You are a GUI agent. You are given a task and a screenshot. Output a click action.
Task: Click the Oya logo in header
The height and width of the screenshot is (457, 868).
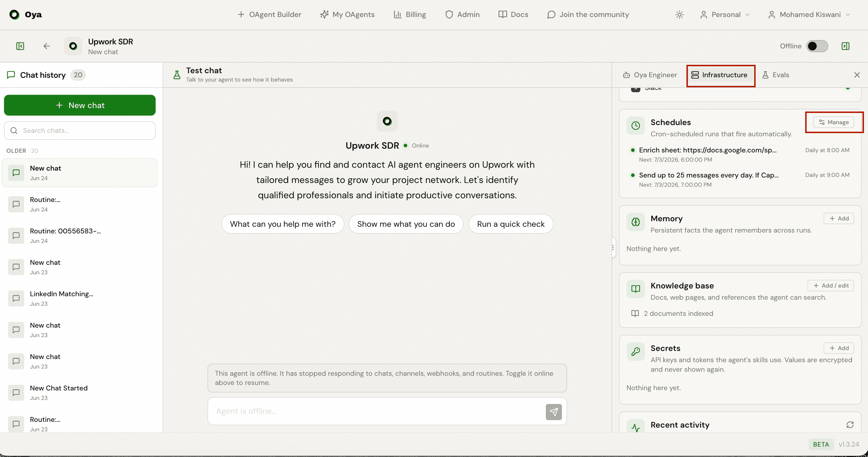[25, 14]
